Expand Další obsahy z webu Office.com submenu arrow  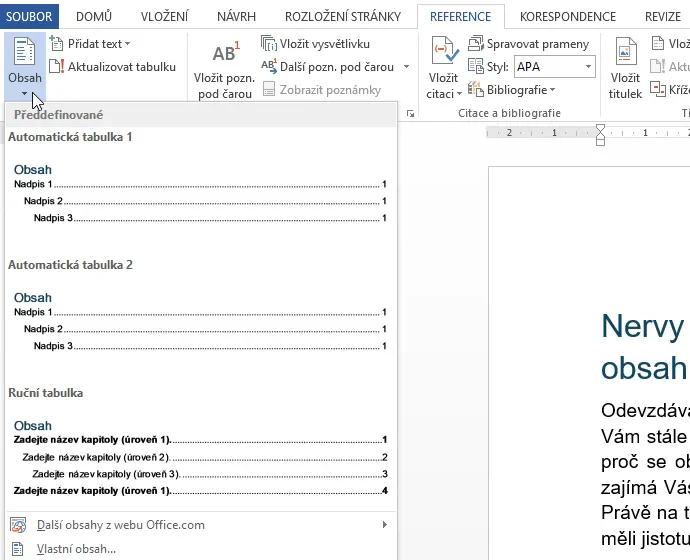pos(385,524)
